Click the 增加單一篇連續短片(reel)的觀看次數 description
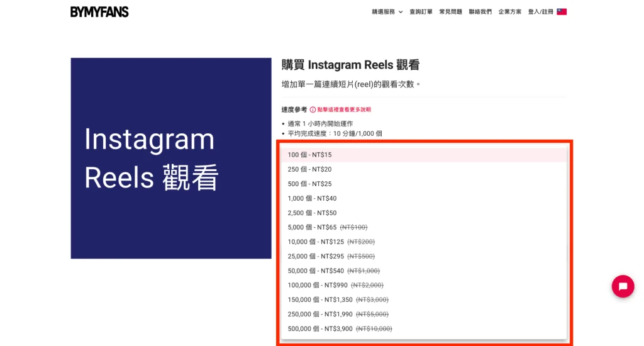Image resolution: width=644 pixels, height=346 pixels. [x=351, y=85]
